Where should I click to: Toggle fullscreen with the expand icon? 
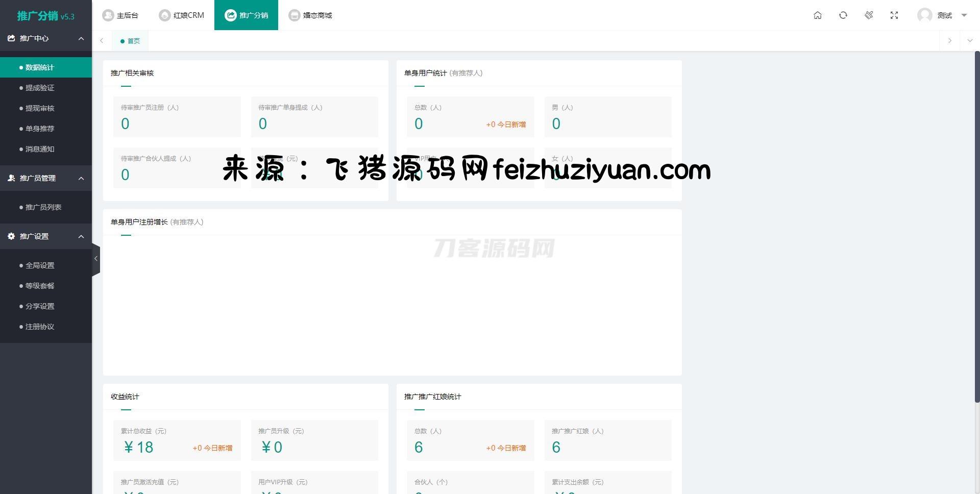pos(894,15)
